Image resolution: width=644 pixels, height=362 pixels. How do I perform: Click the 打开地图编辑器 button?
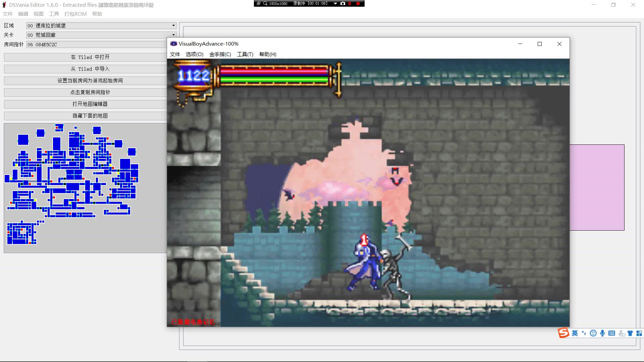[x=90, y=104]
